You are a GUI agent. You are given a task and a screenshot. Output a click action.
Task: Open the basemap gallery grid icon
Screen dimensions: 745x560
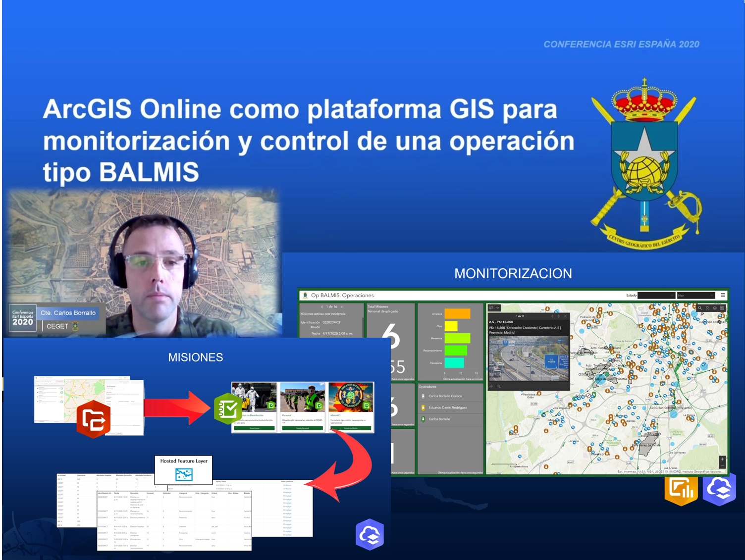tap(722, 308)
